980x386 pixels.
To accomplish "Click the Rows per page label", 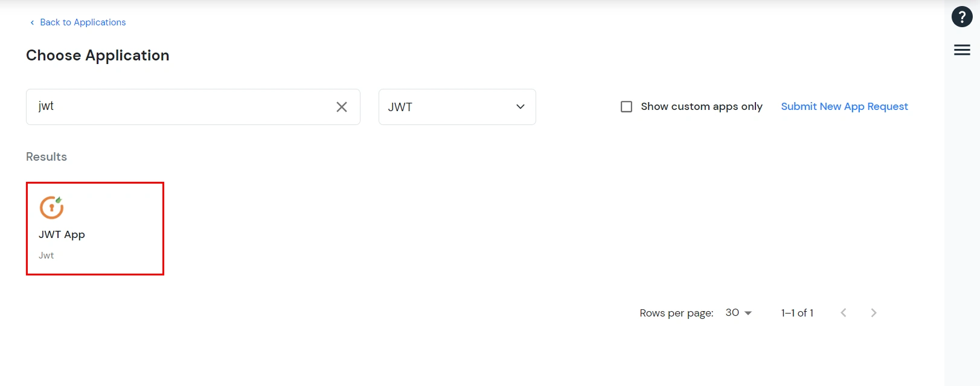I will 676,313.
